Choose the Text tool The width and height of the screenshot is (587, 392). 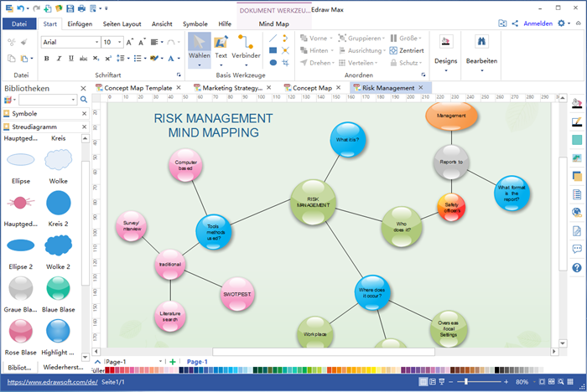point(221,50)
